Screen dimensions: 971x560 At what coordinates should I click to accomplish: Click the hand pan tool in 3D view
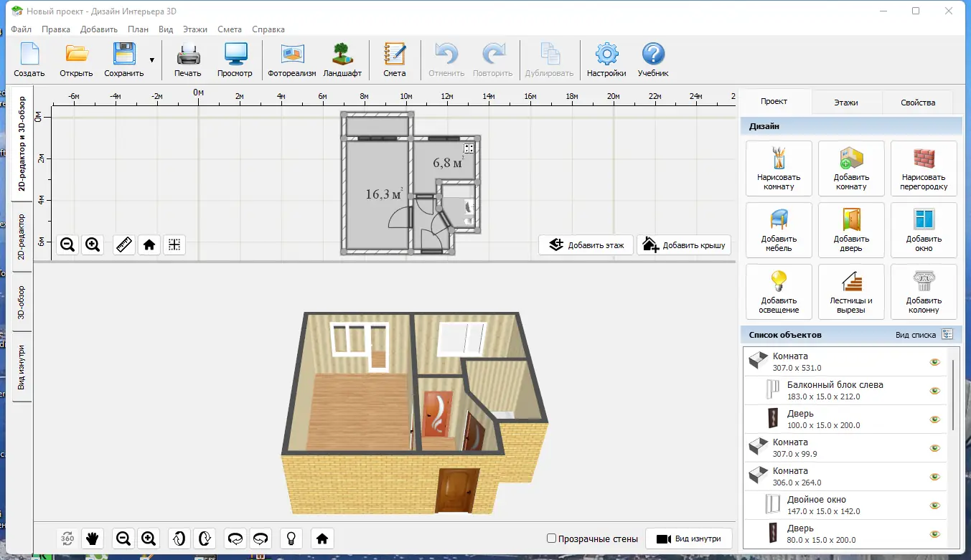(92, 538)
